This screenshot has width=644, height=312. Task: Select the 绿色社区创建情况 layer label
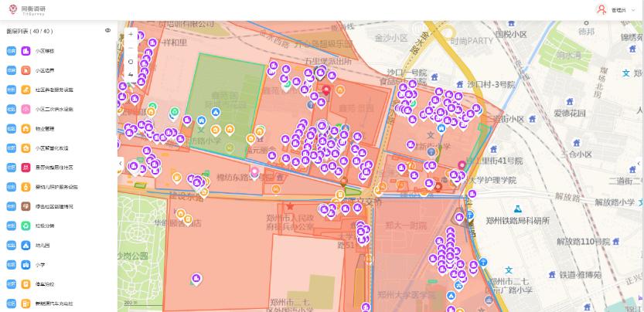[x=54, y=206]
